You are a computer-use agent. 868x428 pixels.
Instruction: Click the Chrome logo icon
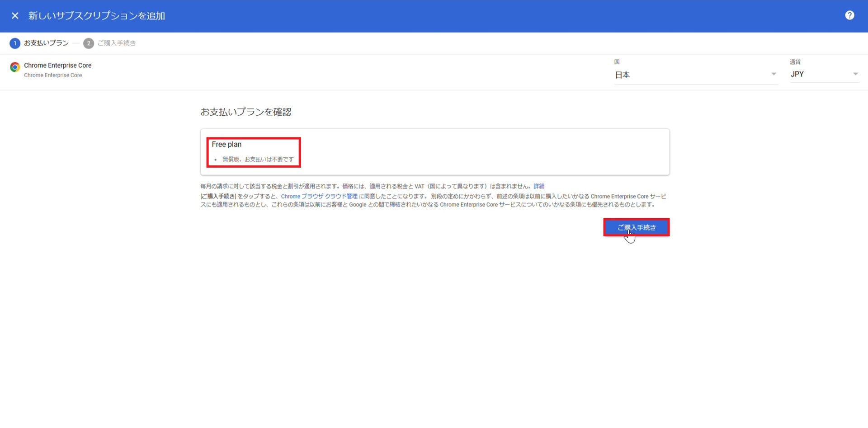point(15,67)
